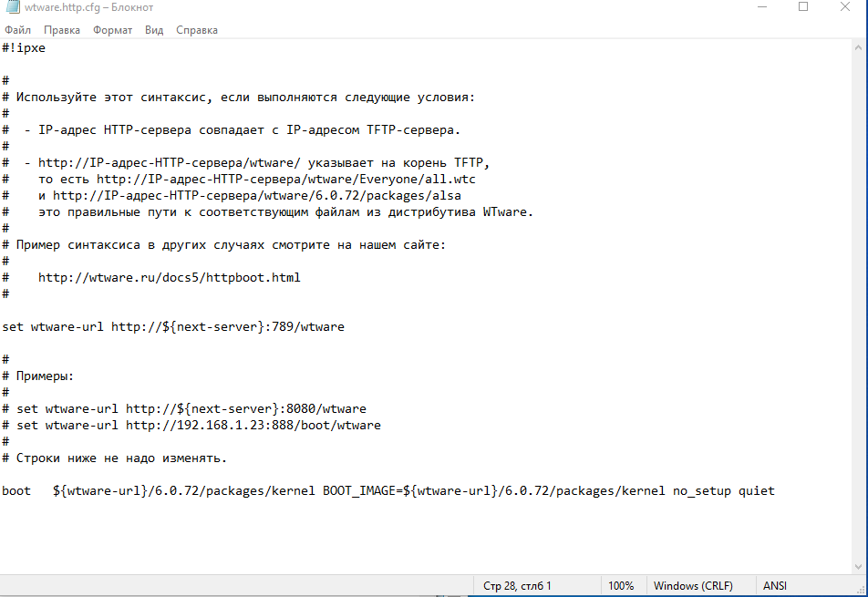Screen dimensions: 868x597
Task: Click the scrollbar up arrow
Action: (860, 46)
